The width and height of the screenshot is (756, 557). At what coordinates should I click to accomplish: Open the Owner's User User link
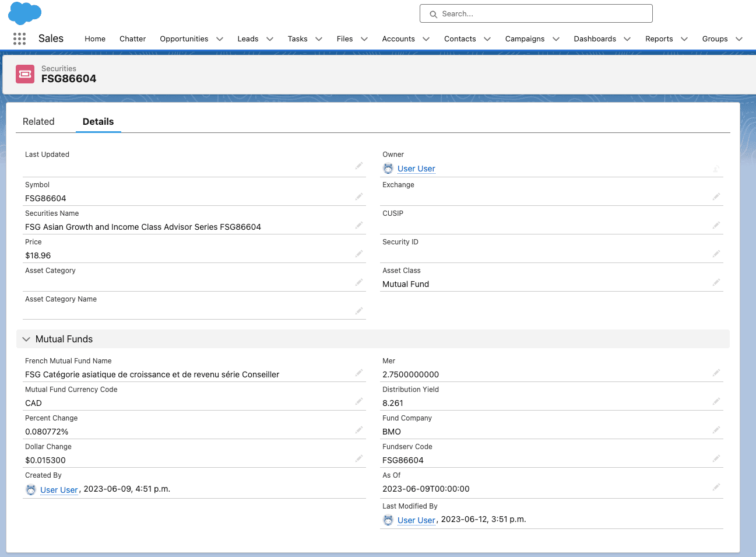tap(416, 169)
